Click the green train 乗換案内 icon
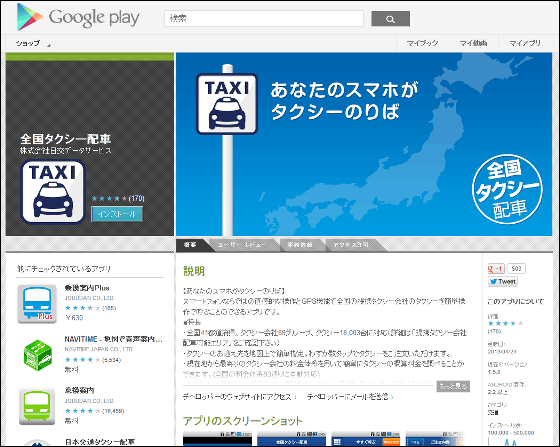Screen dimensions: 560x447 [37, 407]
